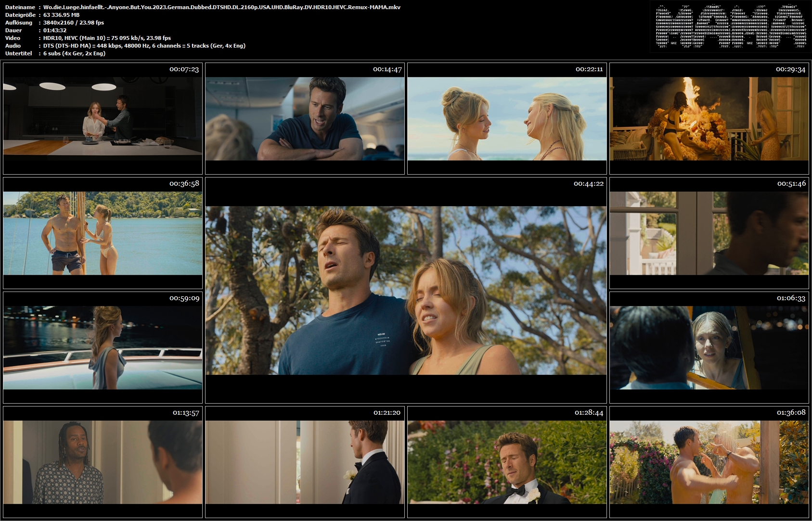Open the kitchen scene thumbnail

pos(103,118)
